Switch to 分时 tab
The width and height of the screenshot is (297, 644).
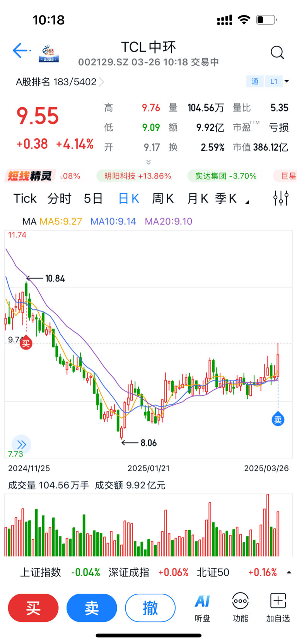click(59, 199)
